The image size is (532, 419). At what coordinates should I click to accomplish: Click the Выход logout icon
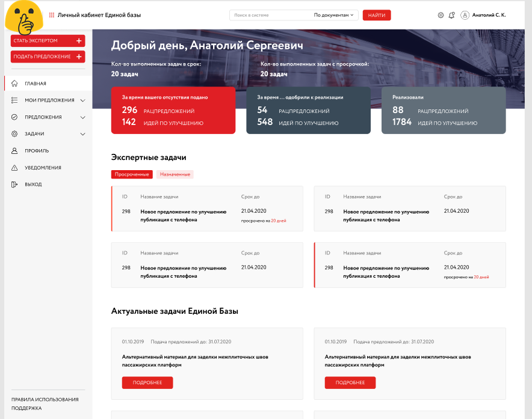(14, 185)
